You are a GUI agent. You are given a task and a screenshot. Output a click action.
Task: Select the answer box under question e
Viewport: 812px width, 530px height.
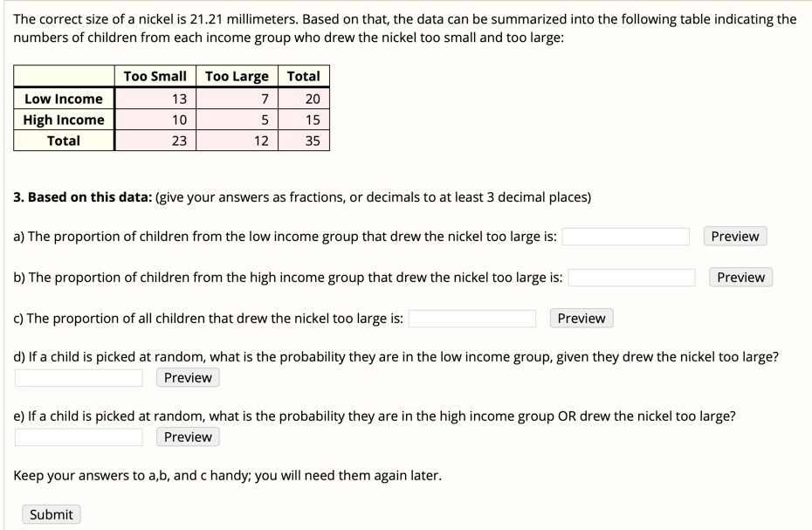click(79, 437)
